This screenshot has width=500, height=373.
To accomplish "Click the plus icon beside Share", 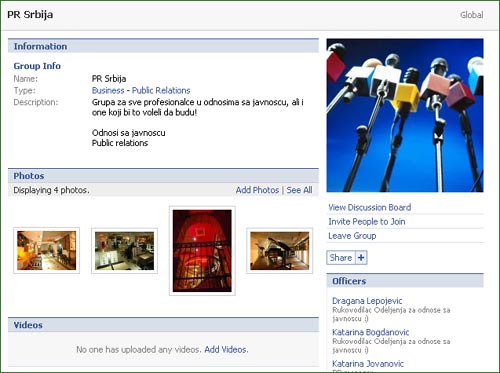I will click(x=361, y=258).
